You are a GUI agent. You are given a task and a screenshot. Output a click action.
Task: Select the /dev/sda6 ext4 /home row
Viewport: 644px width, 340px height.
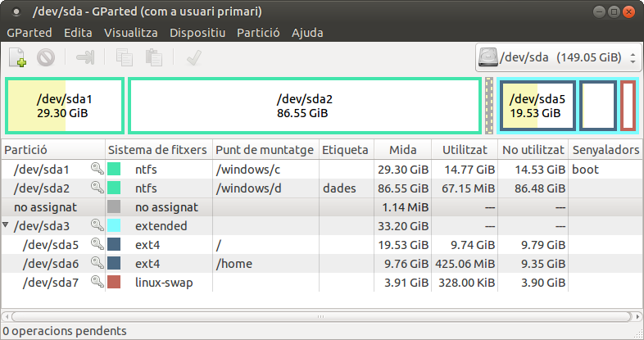click(x=246, y=263)
